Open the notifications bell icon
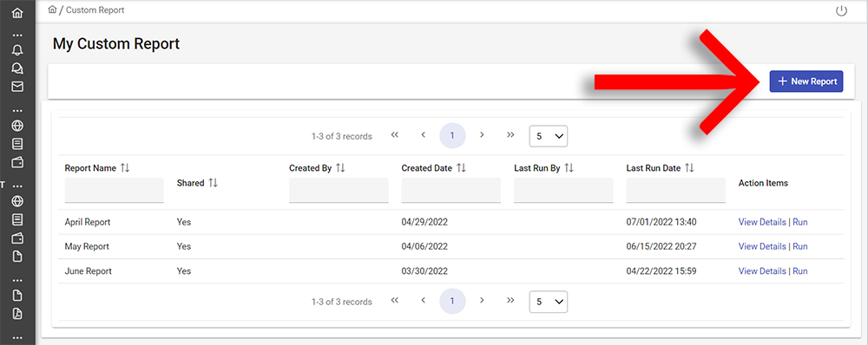 pos(17,50)
